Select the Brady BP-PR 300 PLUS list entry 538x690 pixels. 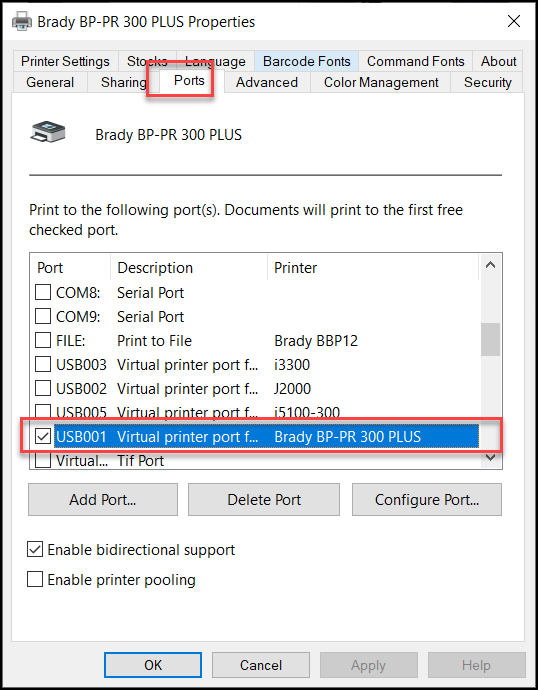[348, 437]
